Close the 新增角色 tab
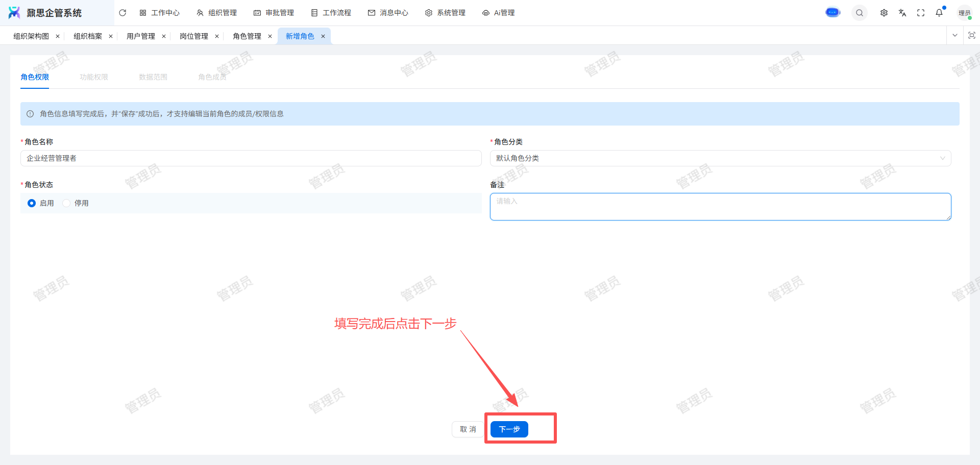This screenshot has height=465, width=980. 323,36
